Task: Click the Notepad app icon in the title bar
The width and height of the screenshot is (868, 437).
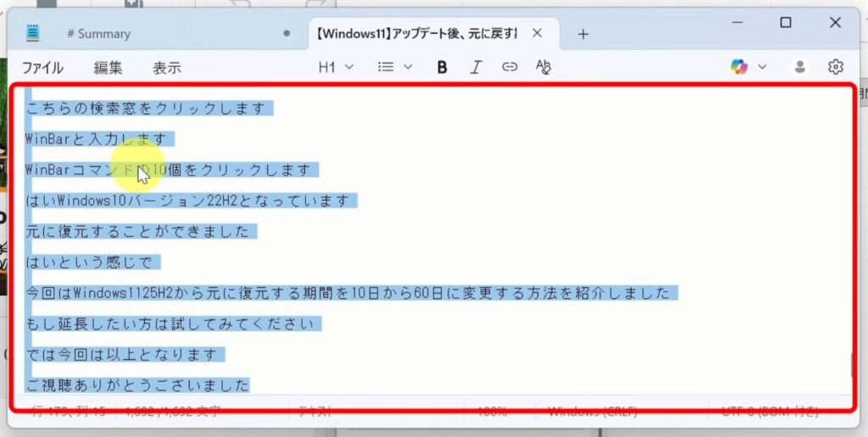Action: tap(33, 34)
